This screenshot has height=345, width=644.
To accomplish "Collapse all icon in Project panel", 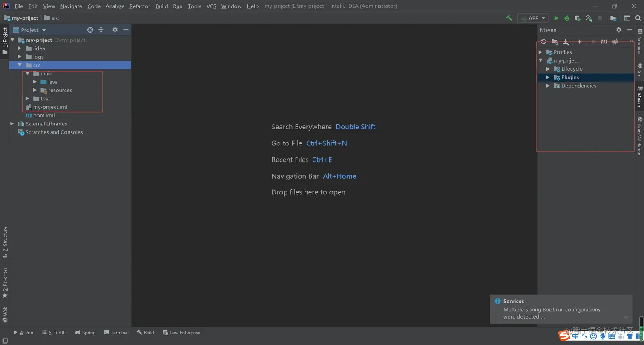I will [101, 30].
